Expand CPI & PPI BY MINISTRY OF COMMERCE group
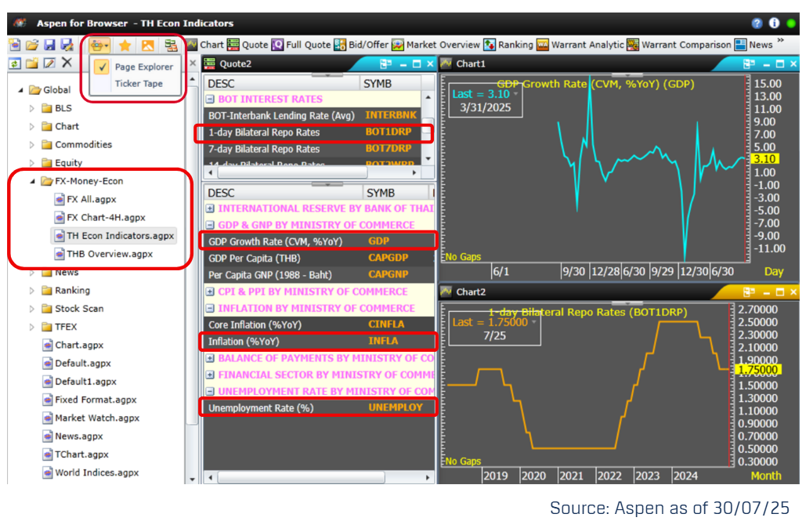This screenshot has width=806, height=532. [x=210, y=292]
